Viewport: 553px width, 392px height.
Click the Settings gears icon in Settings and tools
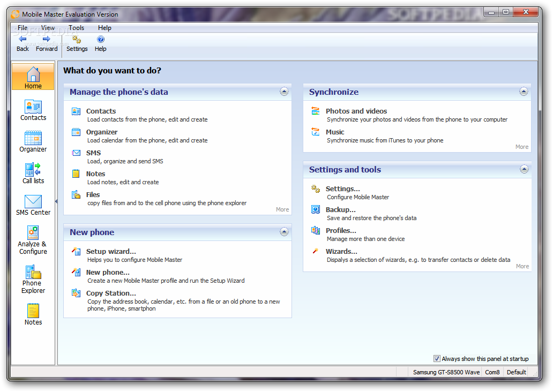coord(316,189)
